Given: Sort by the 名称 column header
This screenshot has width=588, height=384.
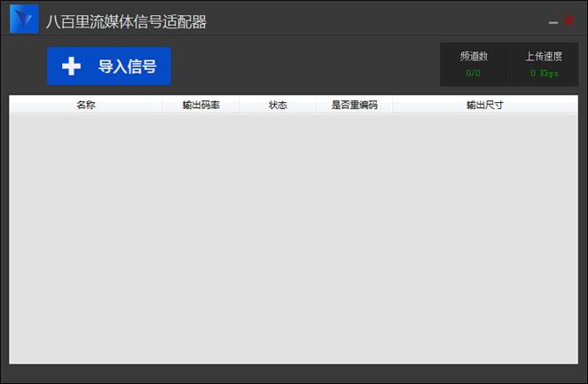Looking at the screenshot, I should (86, 105).
